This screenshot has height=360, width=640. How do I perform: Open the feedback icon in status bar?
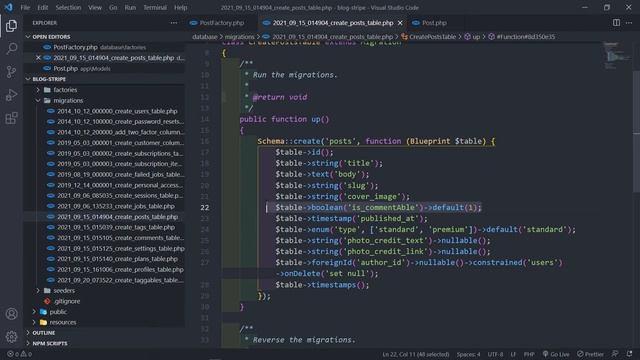pos(615,354)
